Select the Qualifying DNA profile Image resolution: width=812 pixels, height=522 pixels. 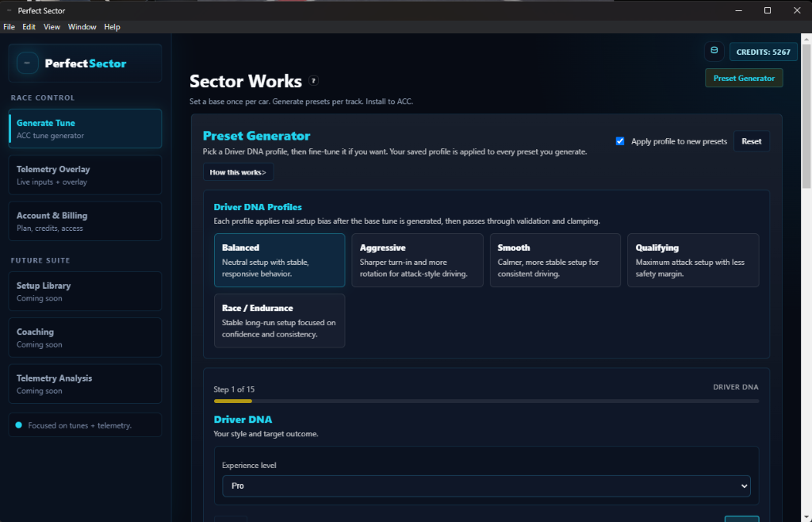pos(693,260)
